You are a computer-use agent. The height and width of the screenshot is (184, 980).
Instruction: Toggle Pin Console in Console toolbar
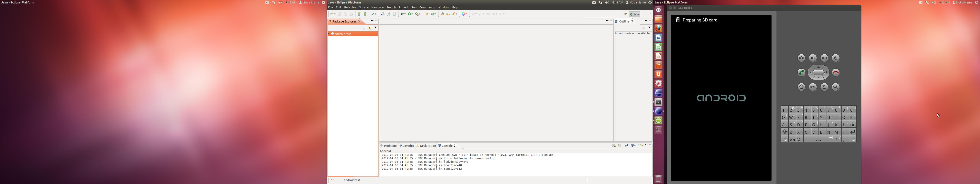tap(627, 146)
